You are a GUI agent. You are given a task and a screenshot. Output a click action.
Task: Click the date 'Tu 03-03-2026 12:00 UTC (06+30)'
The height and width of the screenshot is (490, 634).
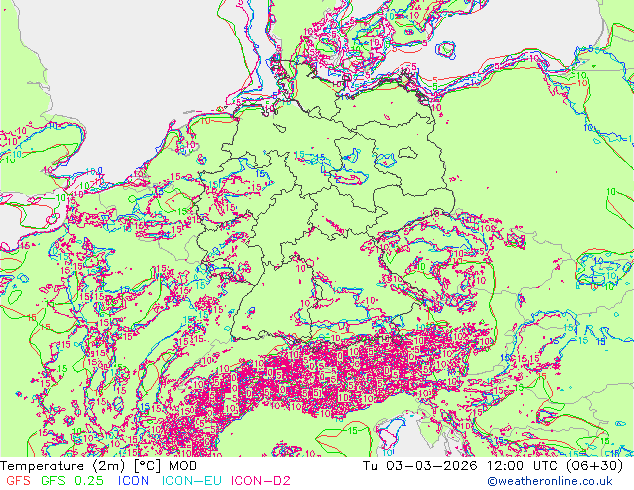click(493, 466)
